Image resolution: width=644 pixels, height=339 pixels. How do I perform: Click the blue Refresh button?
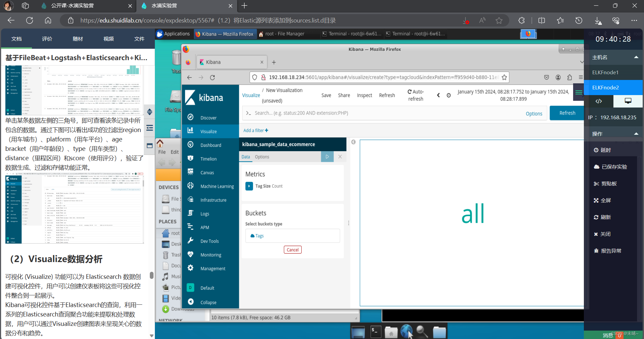(x=567, y=113)
